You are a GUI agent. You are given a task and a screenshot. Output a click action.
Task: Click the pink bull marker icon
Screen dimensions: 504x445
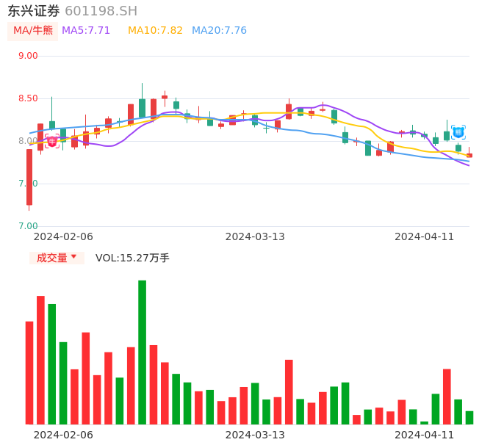(52, 141)
